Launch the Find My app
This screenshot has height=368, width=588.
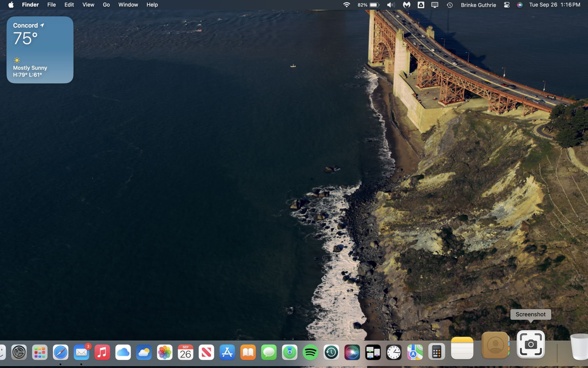(x=290, y=352)
